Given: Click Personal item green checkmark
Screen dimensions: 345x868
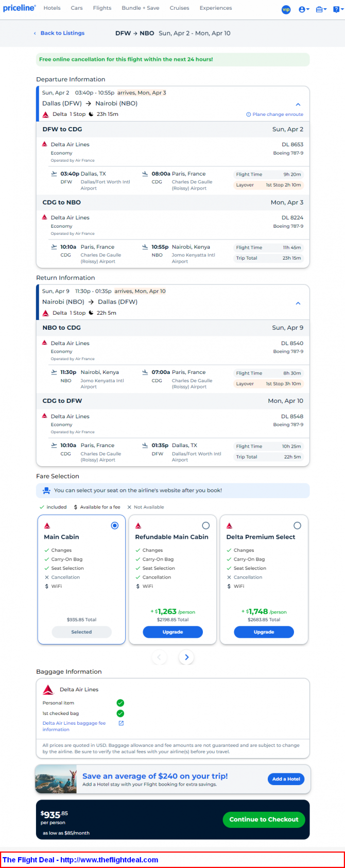Looking at the screenshot, I should point(120,703).
